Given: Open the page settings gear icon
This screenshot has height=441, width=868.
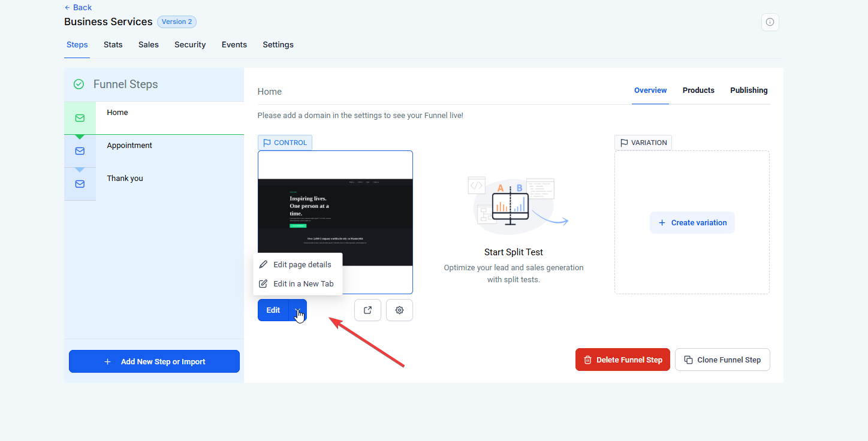Looking at the screenshot, I should click(399, 310).
